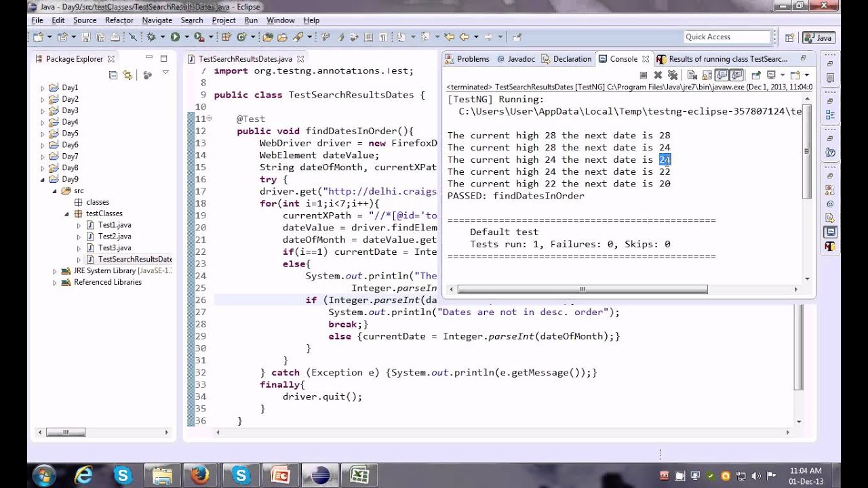Click the Save All toolbar icon

[x=100, y=37]
